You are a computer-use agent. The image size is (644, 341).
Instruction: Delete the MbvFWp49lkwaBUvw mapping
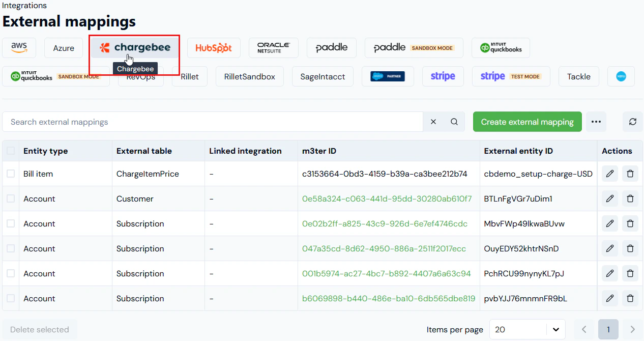(630, 223)
